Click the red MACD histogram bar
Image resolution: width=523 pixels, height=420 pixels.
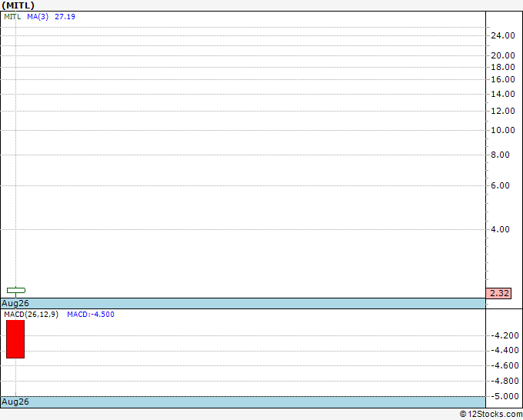(15, 339)
